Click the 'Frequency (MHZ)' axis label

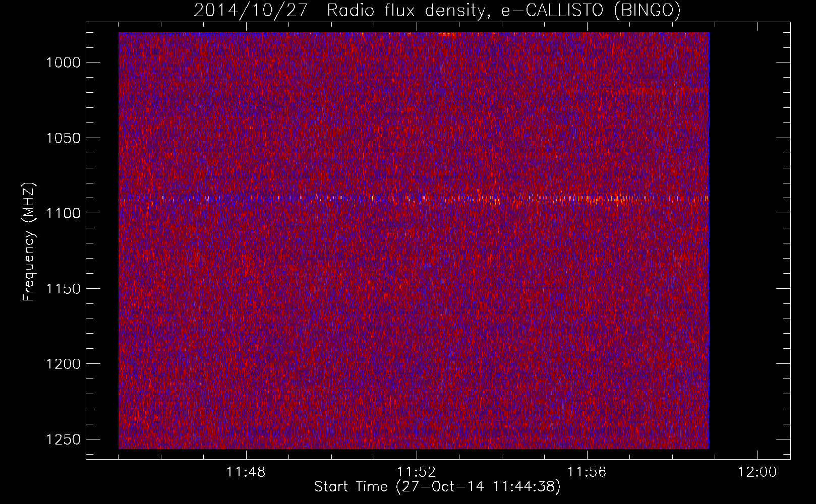click(x=29, y=242)
